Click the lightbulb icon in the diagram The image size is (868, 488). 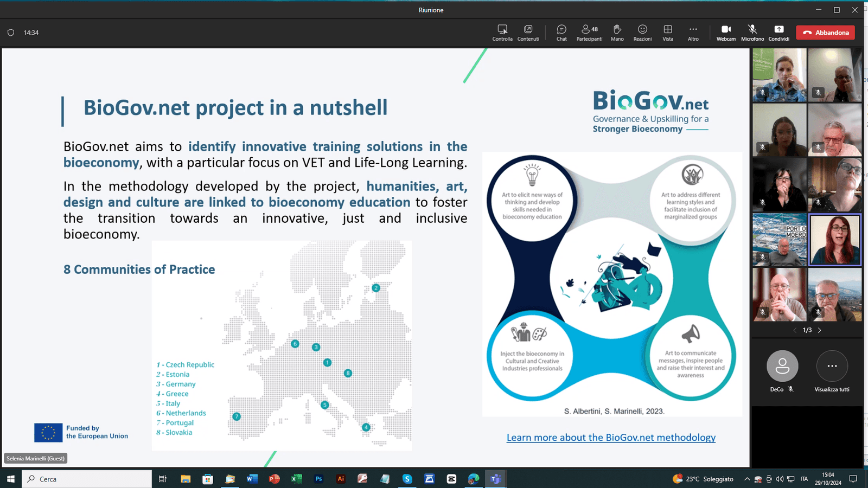point(532,175)
